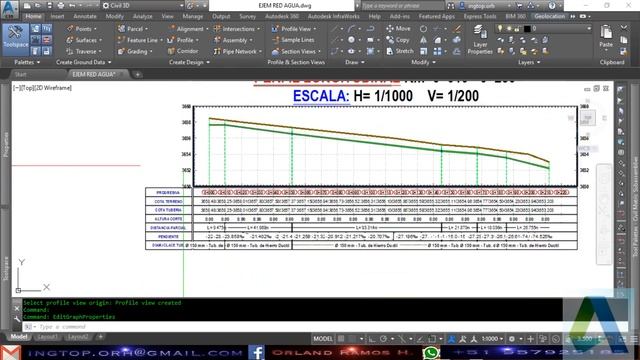Select the Stretch tool

tap(400, 51)
